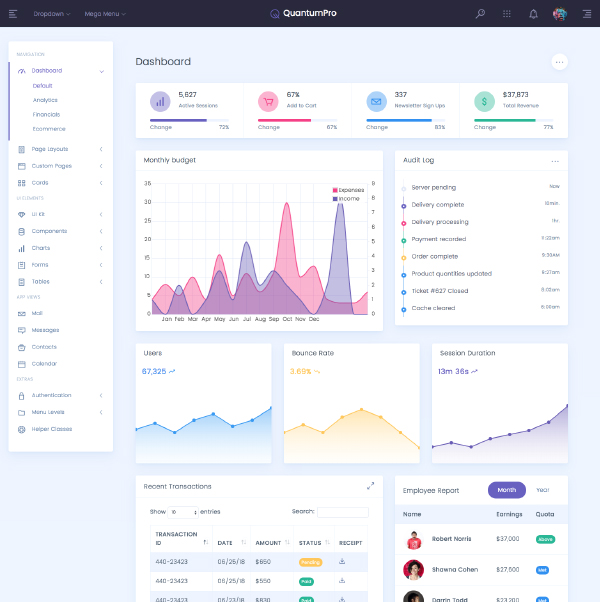Image resolution: width=600 pixels, height=602 pixels.
Task: Open the Mega Menu dropdown
Action: point(105,14)
